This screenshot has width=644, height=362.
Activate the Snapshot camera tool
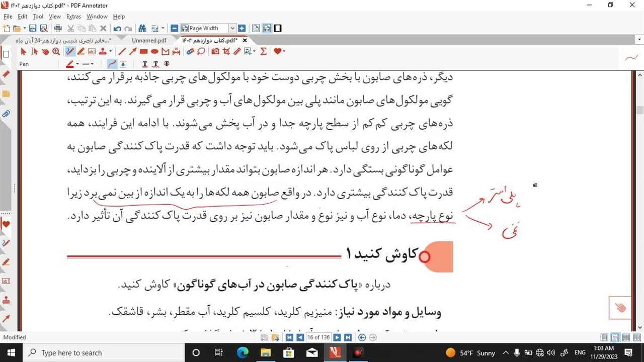coord(215,51)
